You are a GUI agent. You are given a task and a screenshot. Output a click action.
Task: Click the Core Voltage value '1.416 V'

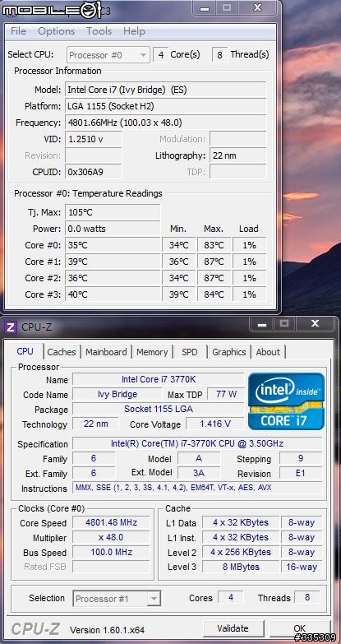pyautogui.click(x=215, y=424)
